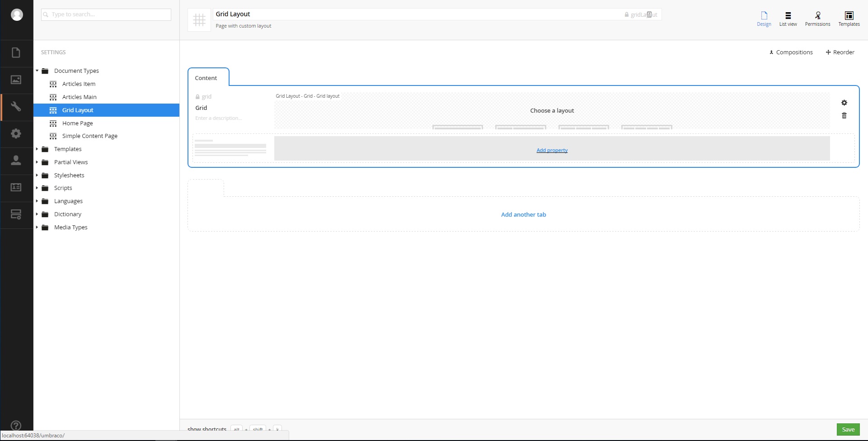Expand the Partial Views tree node
868x441 pixels.
click(x=37, y=162)
